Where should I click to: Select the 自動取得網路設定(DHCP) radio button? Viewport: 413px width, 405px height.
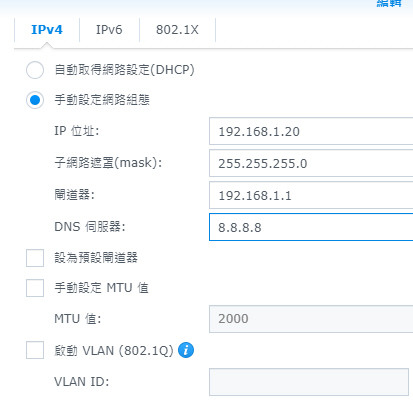[x=35, y=70]
